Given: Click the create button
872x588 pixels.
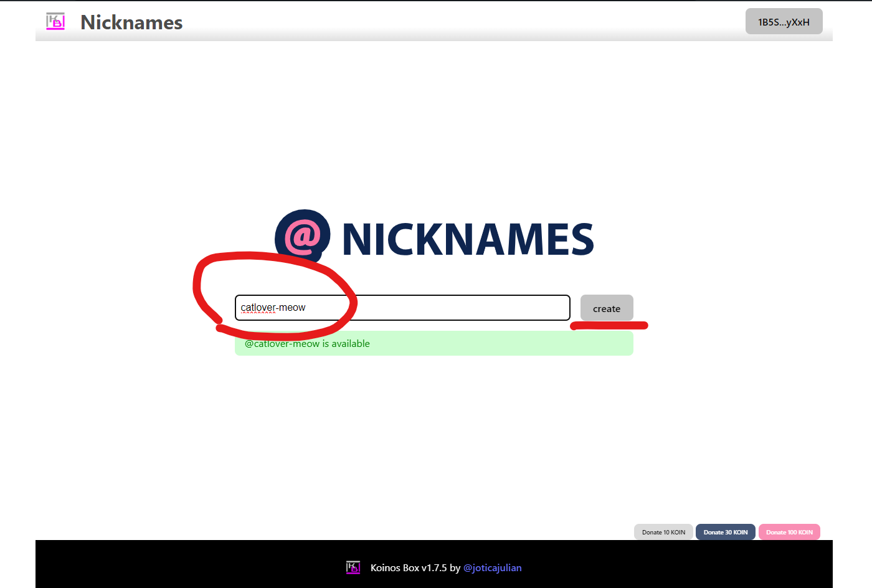Looking at the screenshot, I should click(x=607, y=308).
